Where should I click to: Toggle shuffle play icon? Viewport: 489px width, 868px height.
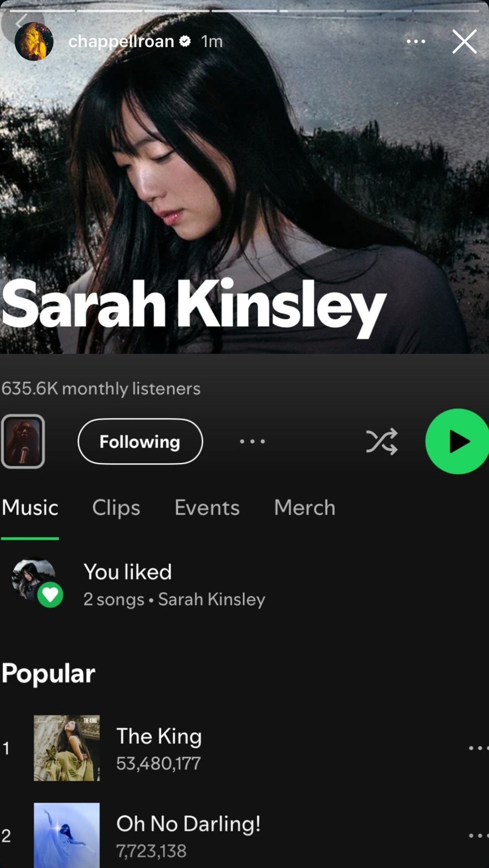[382, 441]
